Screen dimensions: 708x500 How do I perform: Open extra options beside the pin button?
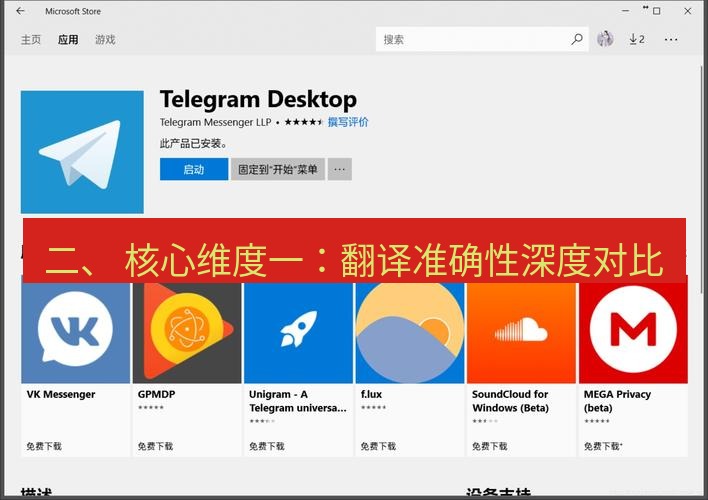click(340, 169)
